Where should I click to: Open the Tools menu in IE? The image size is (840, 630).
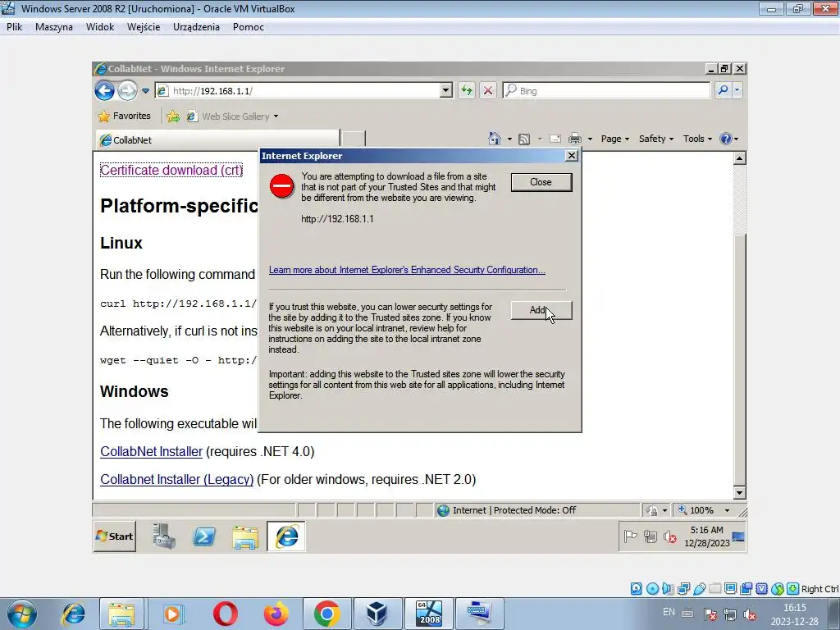(x=697, y=139)
